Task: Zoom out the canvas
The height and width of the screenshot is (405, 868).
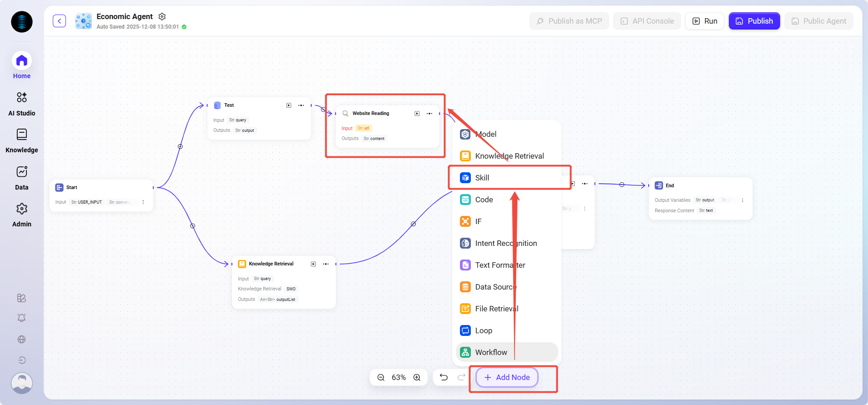Action: (x=381, y=377)
